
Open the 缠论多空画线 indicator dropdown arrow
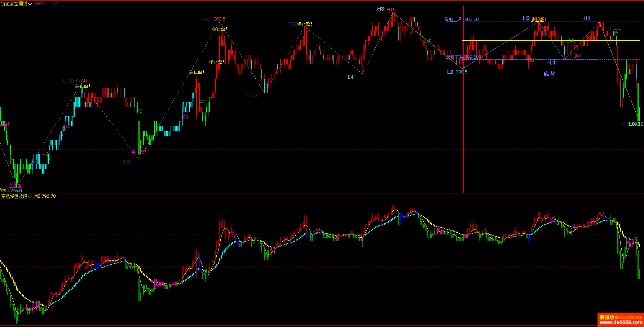(x=30, y=4)
